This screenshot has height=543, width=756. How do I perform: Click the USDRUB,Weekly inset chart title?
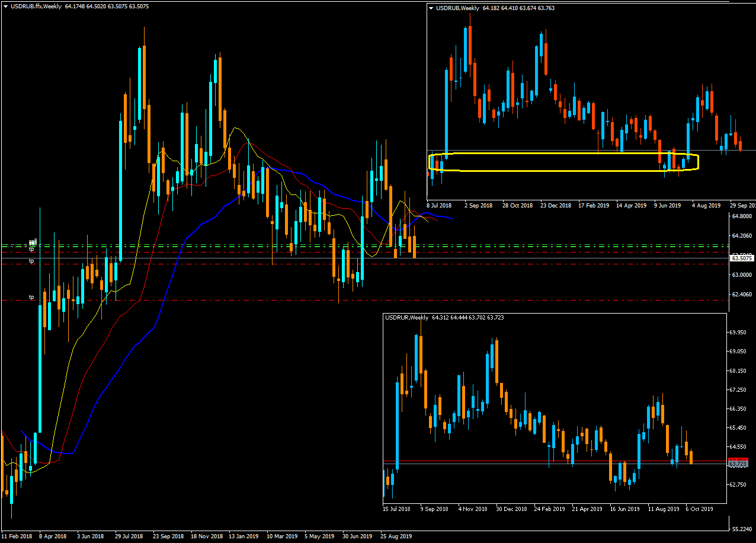[457, 8]
